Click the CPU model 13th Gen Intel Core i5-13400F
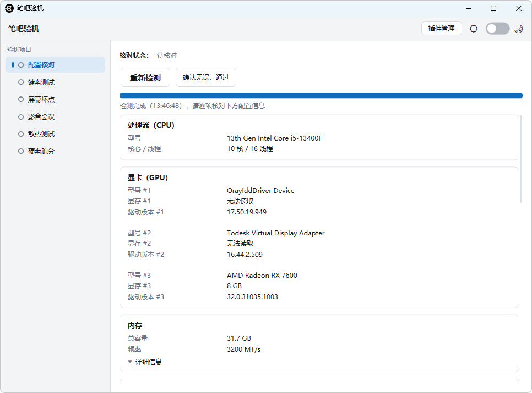This screenshot has height=393, width=532. point(274,138)
